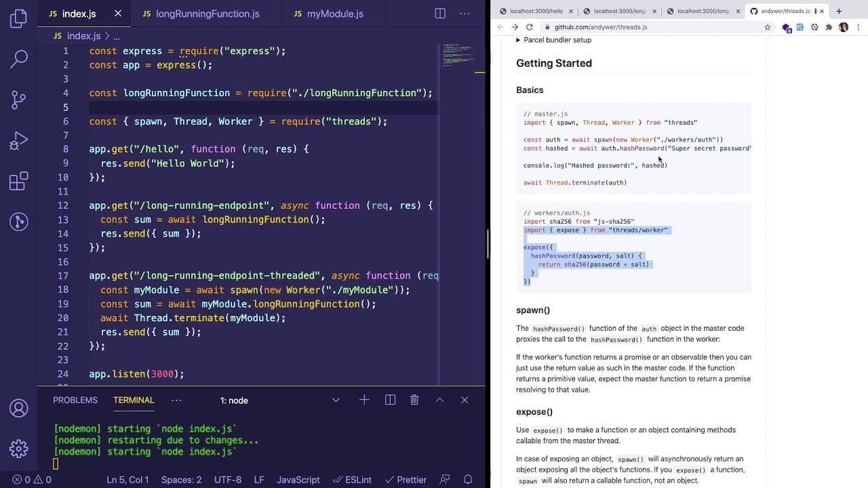The image size is (868, 488).
Task: Change end-of-line sequence LF
Action: point(259,479)
